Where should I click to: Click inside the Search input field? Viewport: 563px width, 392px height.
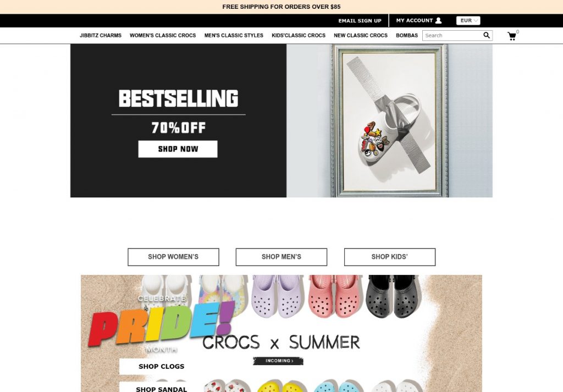tap(452, 36)
